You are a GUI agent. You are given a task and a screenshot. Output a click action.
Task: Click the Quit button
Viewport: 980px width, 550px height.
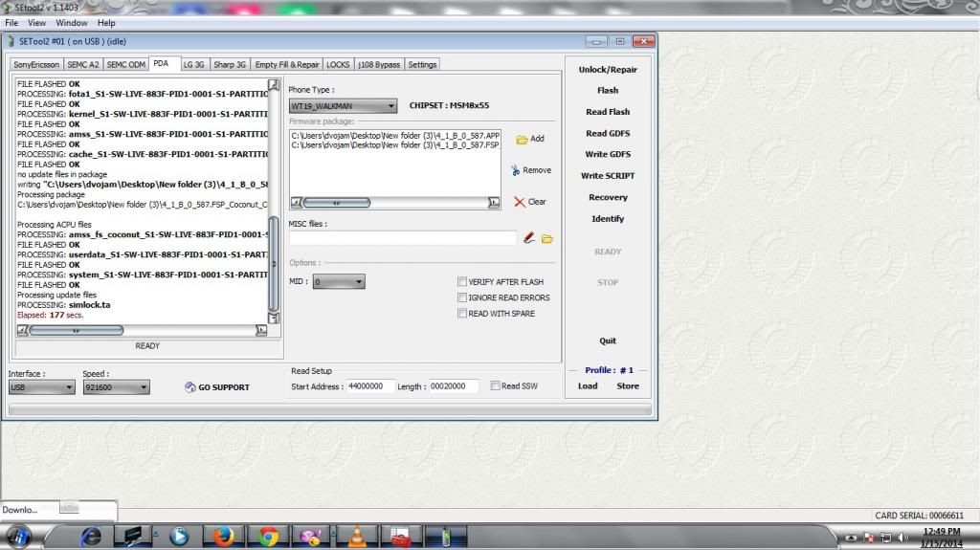608,341
